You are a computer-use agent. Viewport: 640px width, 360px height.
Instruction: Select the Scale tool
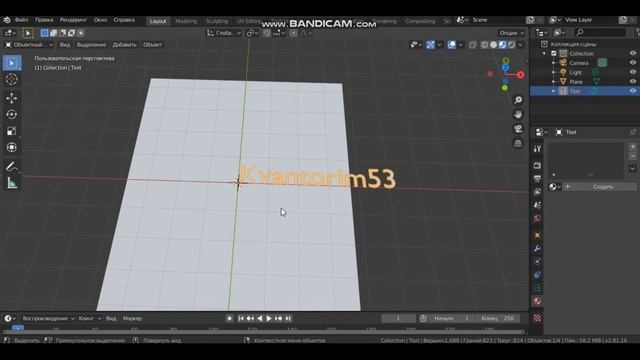12,131
